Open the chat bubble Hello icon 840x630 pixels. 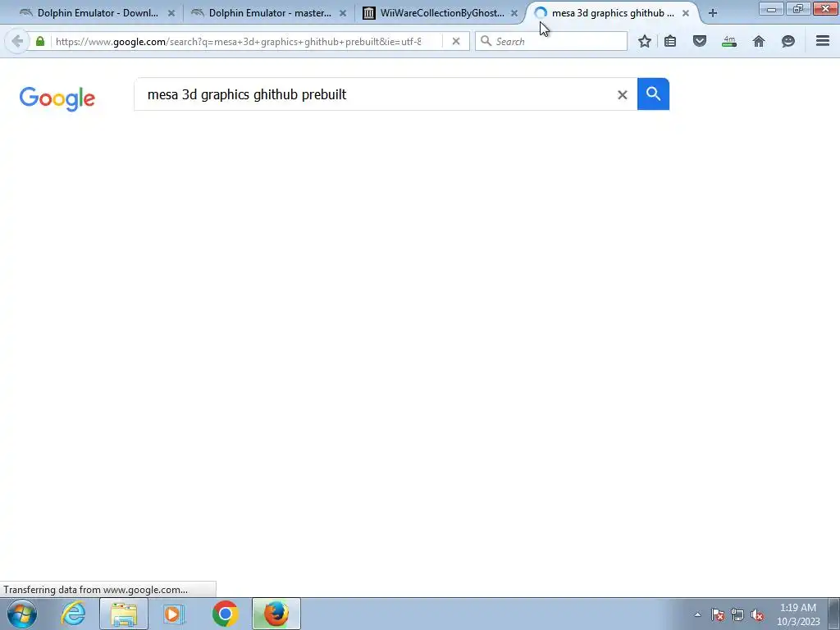(x=788, y=41)
